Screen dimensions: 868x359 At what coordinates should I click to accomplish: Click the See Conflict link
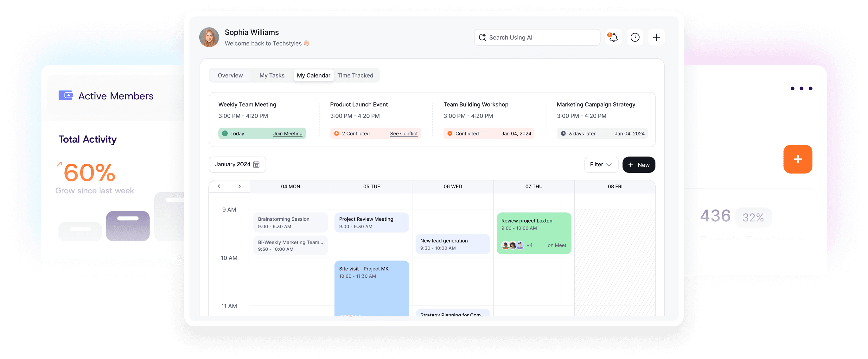coord(404,134)
